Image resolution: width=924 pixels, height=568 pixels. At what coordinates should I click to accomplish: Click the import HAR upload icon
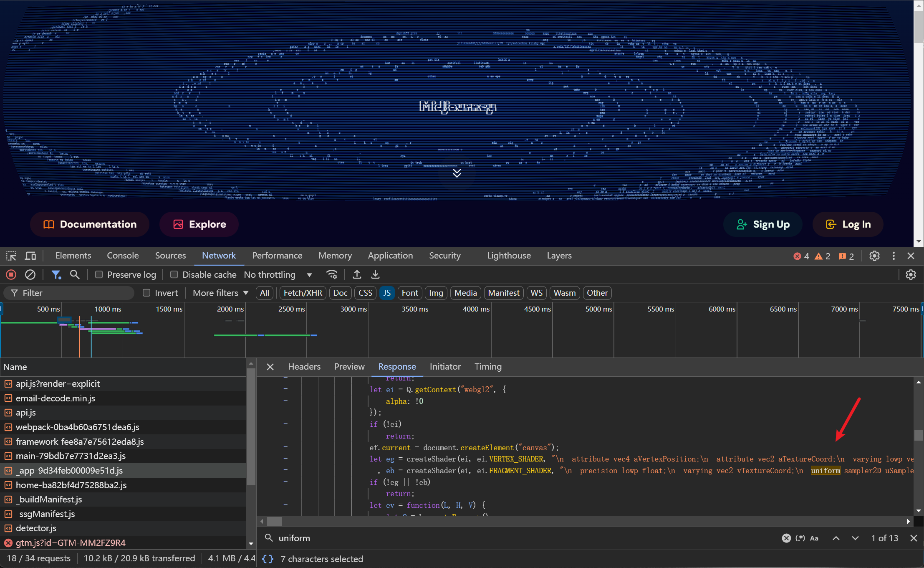357,274
